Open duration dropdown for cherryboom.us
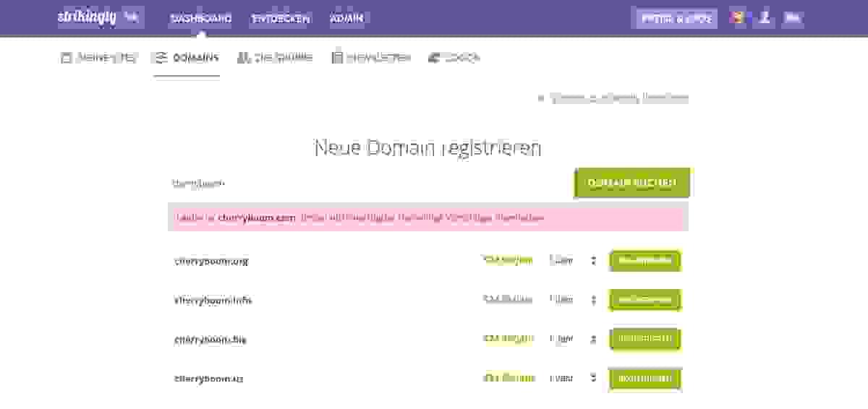 coord(572,378)
